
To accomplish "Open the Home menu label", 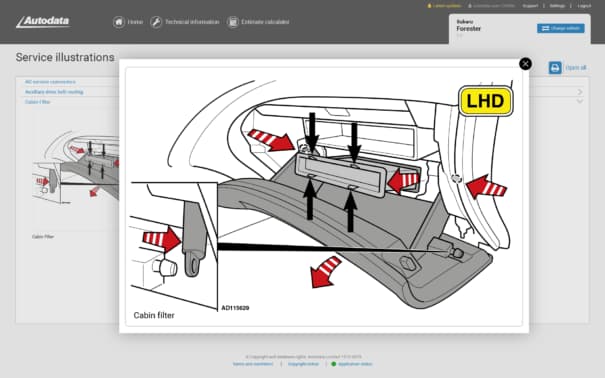I will click(x=135, y=22).
